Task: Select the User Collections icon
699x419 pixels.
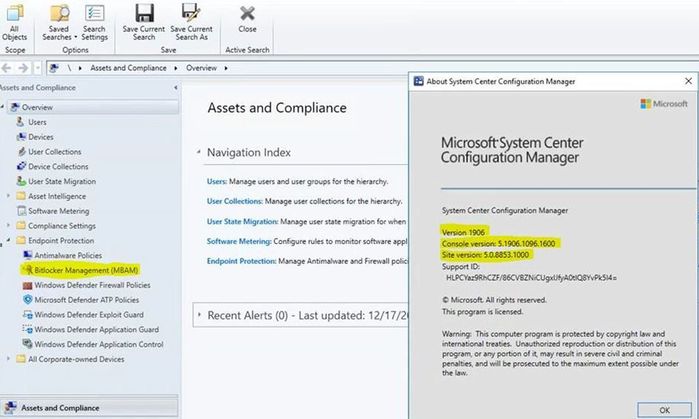Action: click(21, 152)
